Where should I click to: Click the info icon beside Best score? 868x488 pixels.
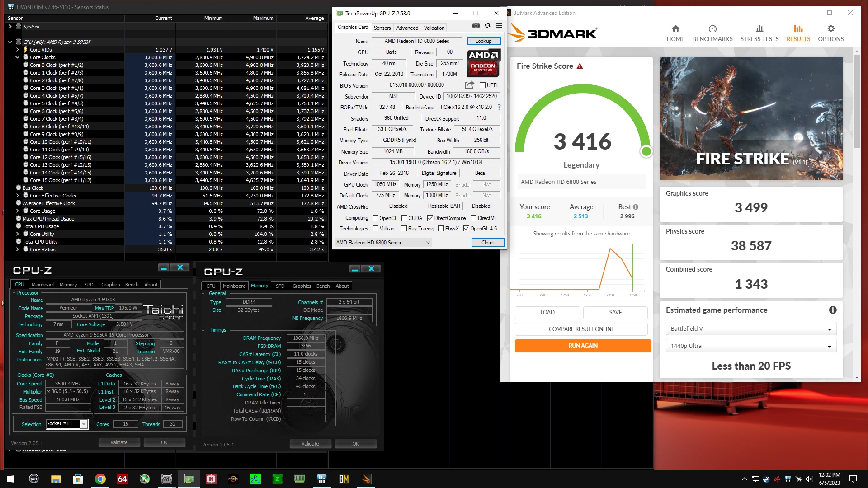point(636,207)
